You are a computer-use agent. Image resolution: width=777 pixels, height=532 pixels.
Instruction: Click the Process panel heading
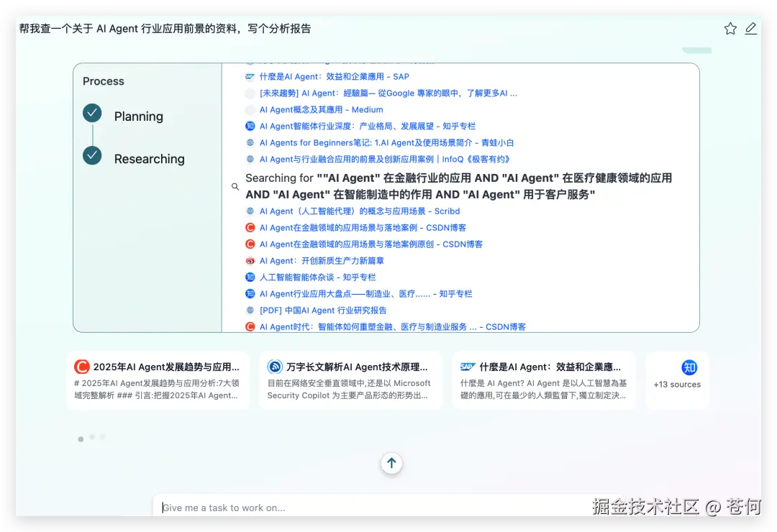(x=103, y=81)
